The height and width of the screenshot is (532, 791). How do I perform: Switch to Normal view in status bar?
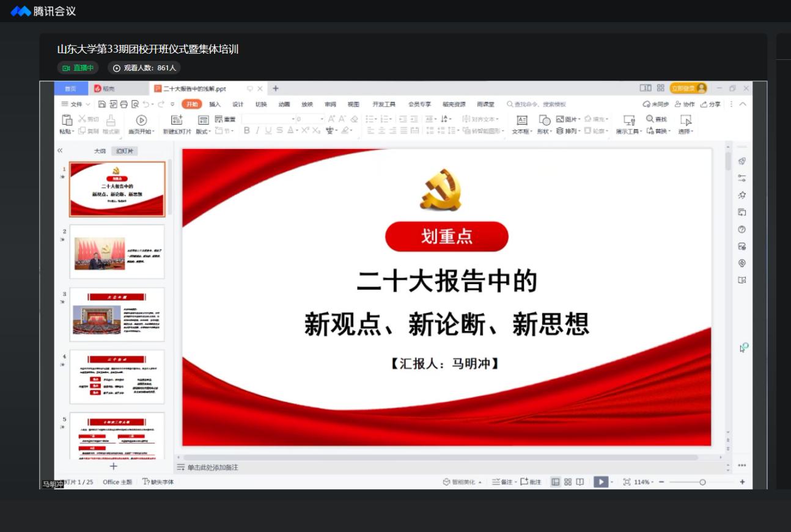(555, 482)
